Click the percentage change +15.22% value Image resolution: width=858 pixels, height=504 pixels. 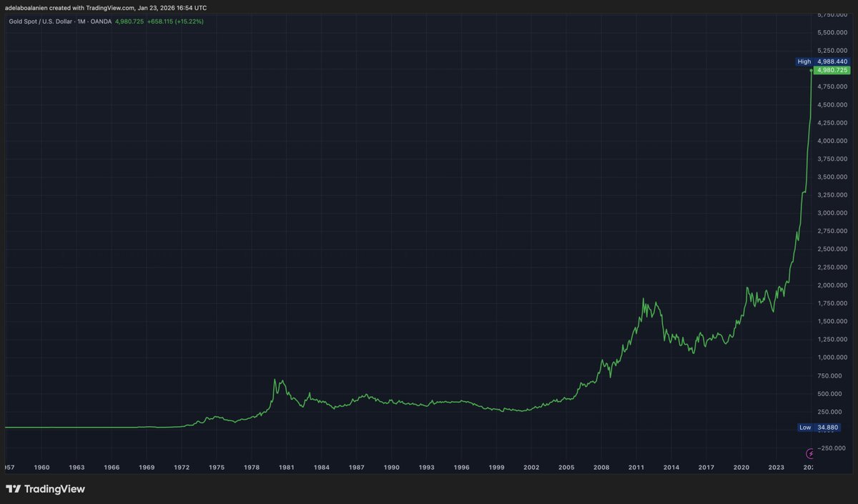(x=188, y=21)
